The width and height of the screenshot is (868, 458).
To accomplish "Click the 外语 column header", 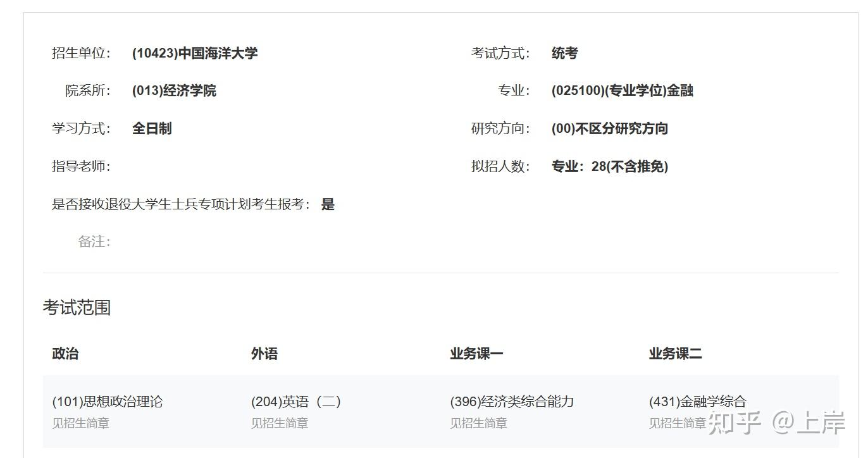I will click(264, 354).
